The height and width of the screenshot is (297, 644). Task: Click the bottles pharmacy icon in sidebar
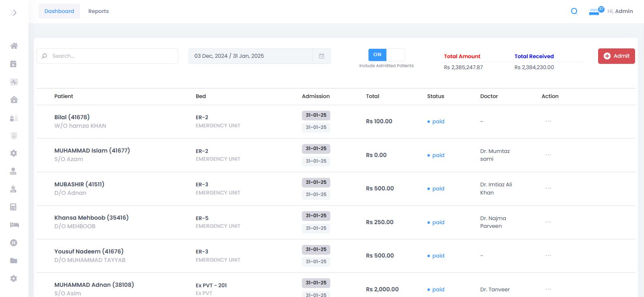(14, 118)
